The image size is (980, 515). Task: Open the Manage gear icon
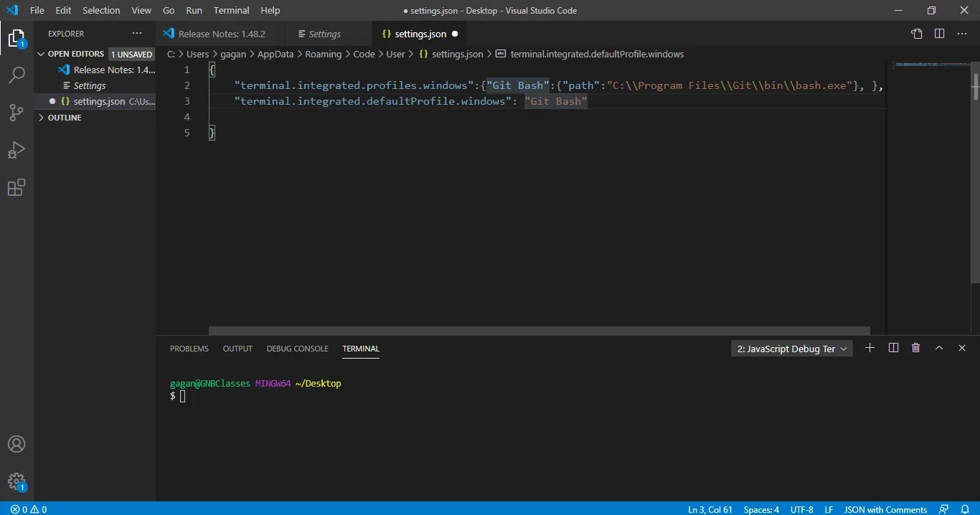[x=17, y=481]
